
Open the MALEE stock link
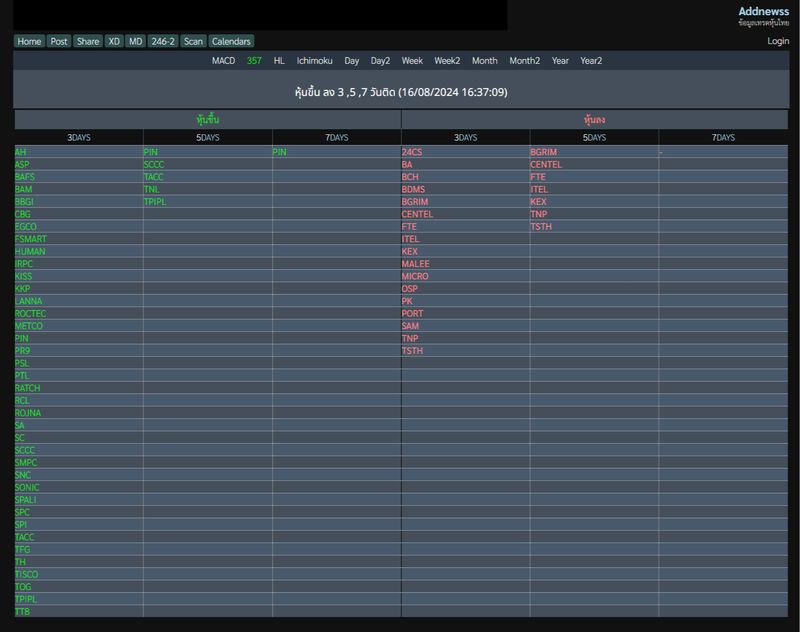[x=415, y=264]
